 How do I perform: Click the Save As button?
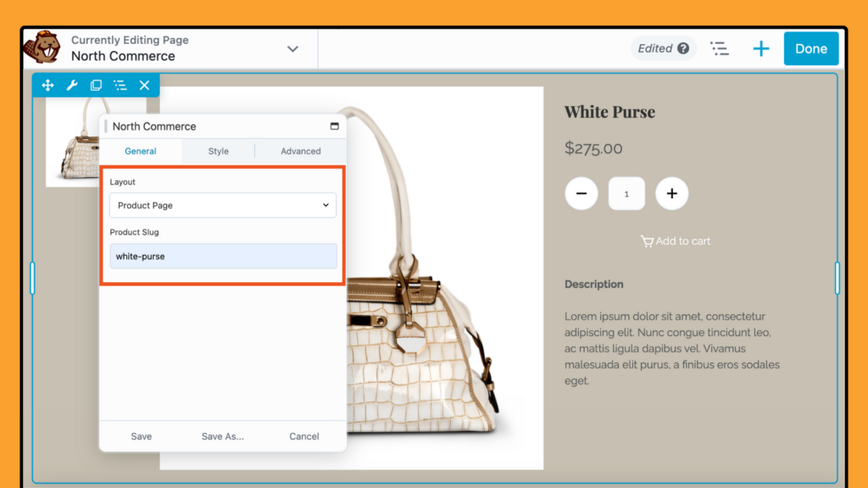tap(222, 436)
